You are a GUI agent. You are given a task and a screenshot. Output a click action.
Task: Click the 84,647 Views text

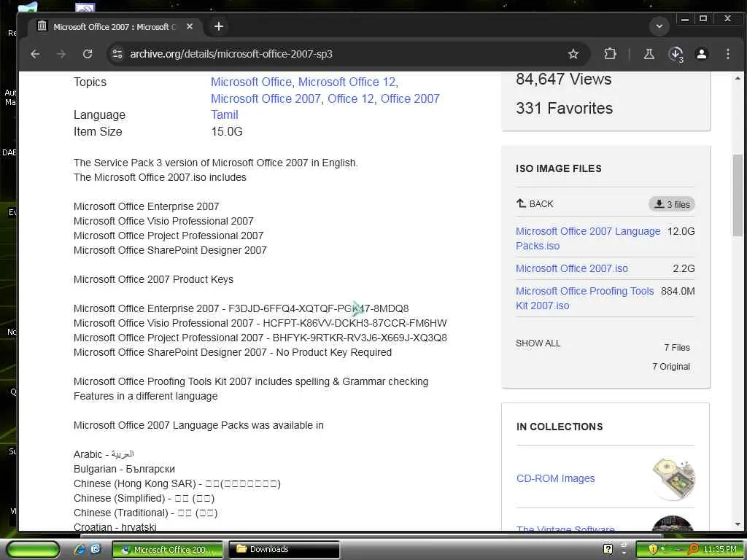pos(564,79)
